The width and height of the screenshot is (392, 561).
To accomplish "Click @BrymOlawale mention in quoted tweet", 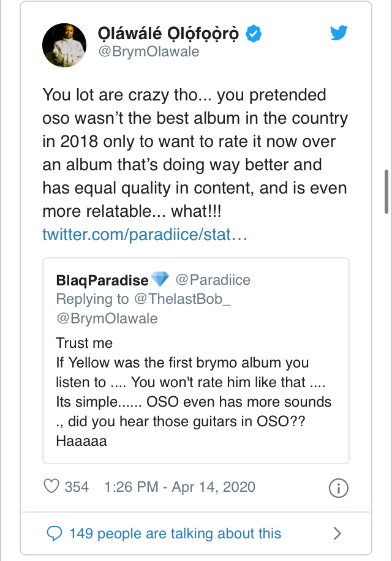I will [x=107, y=318].
